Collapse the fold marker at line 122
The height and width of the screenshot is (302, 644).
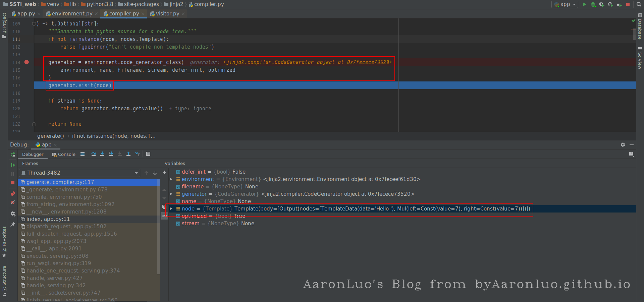(x=34, y=124)
